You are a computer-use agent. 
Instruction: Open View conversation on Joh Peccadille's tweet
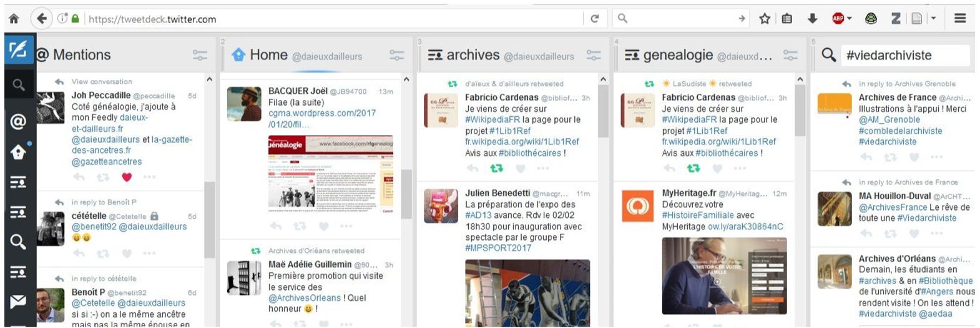(102, 81)
